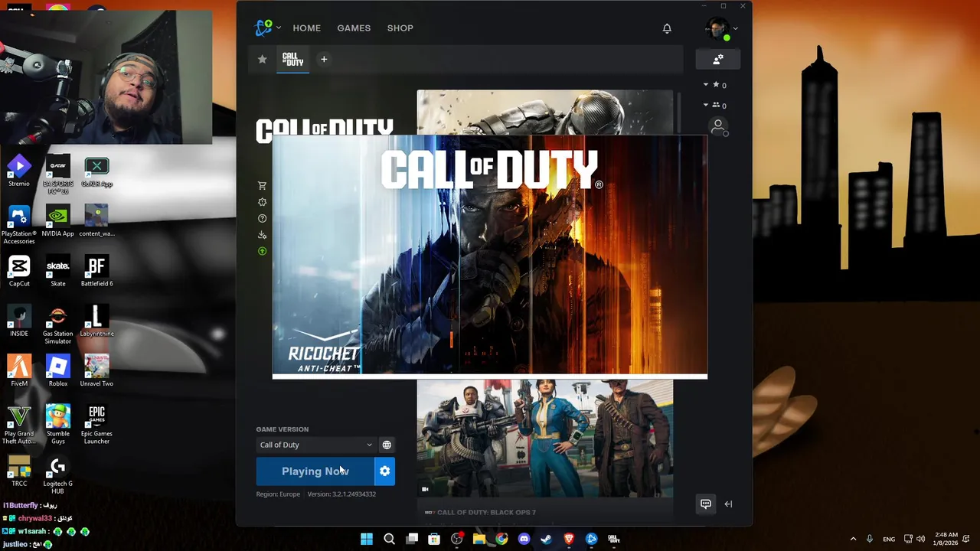Image resolution: width=980 pixels, height=551 pixels.
Task: Open the Battle.net logo menu
Action: (x=267, y=28)
